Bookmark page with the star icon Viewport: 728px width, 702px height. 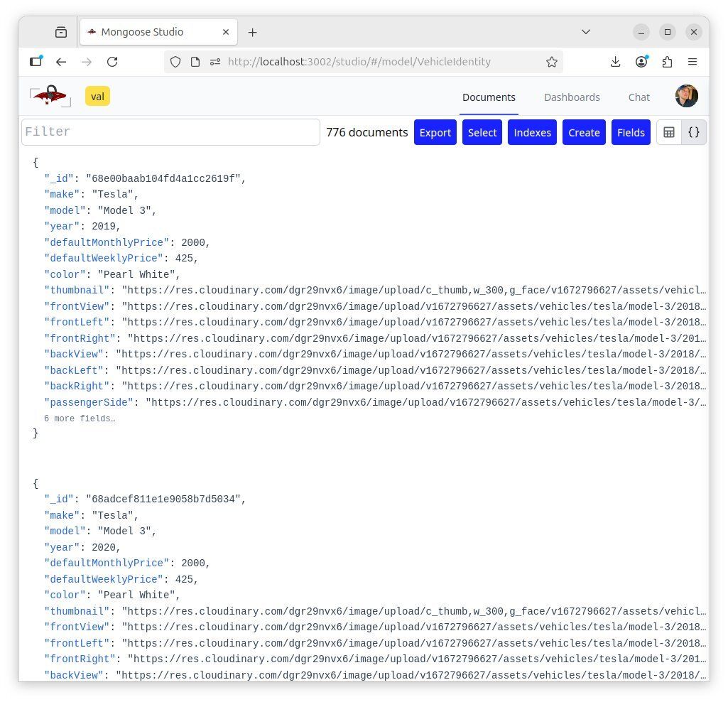(552, 62)
